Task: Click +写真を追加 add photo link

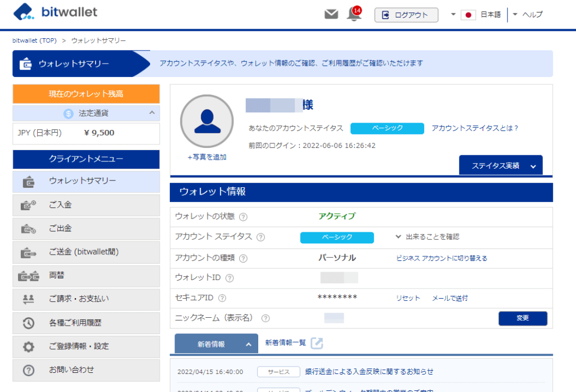Action: tap(207, 157)
